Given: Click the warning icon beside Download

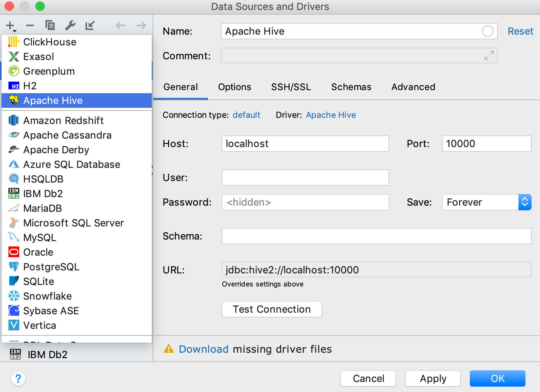Looking at the screenshot, I should 169,349.
